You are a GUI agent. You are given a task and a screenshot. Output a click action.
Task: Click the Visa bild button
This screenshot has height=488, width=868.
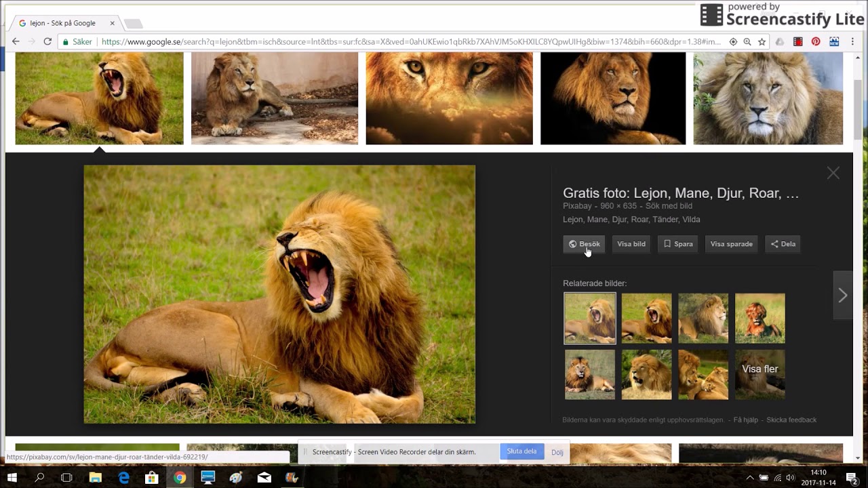pos(631,244)
